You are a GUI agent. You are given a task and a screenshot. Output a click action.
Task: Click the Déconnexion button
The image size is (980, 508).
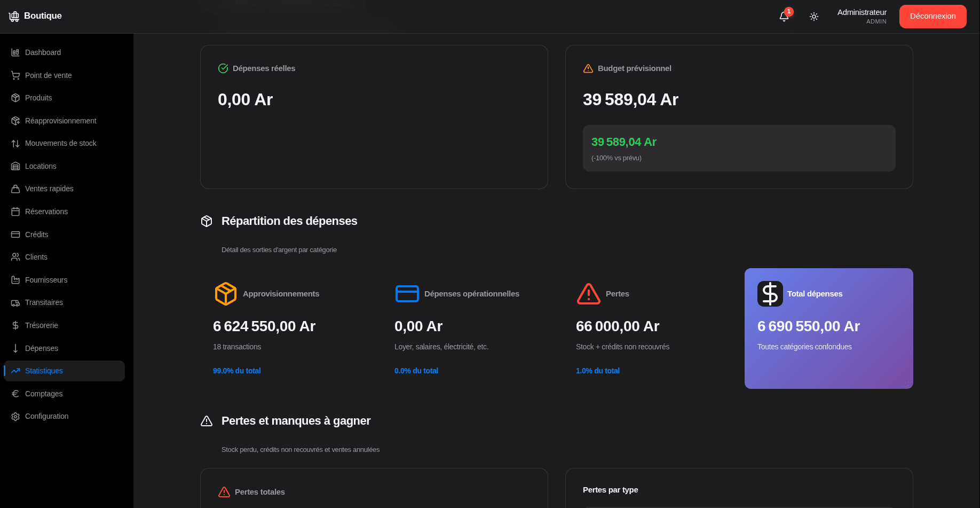coord(933,17)
